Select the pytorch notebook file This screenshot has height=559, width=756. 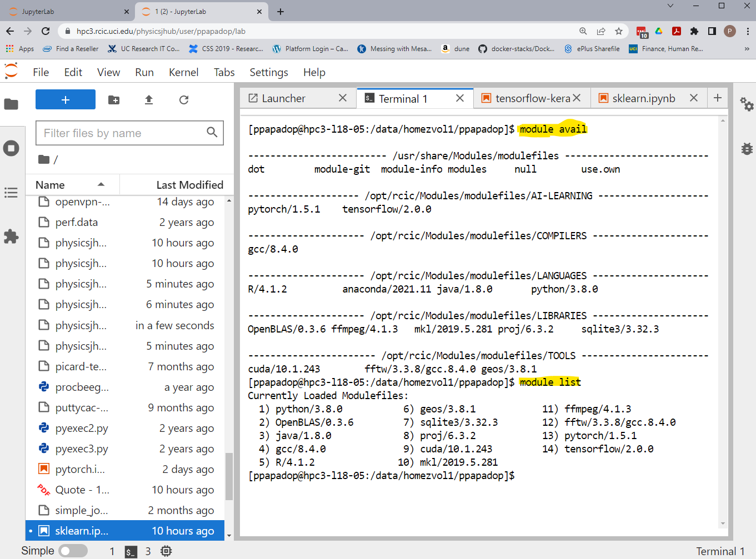click(x=125, y=469)
